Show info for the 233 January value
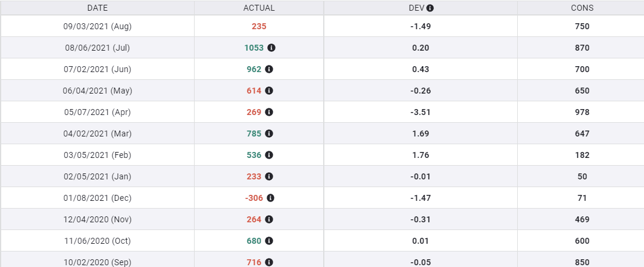The height and width of the screenshot is (267, 644). click(x=269, y=176)
